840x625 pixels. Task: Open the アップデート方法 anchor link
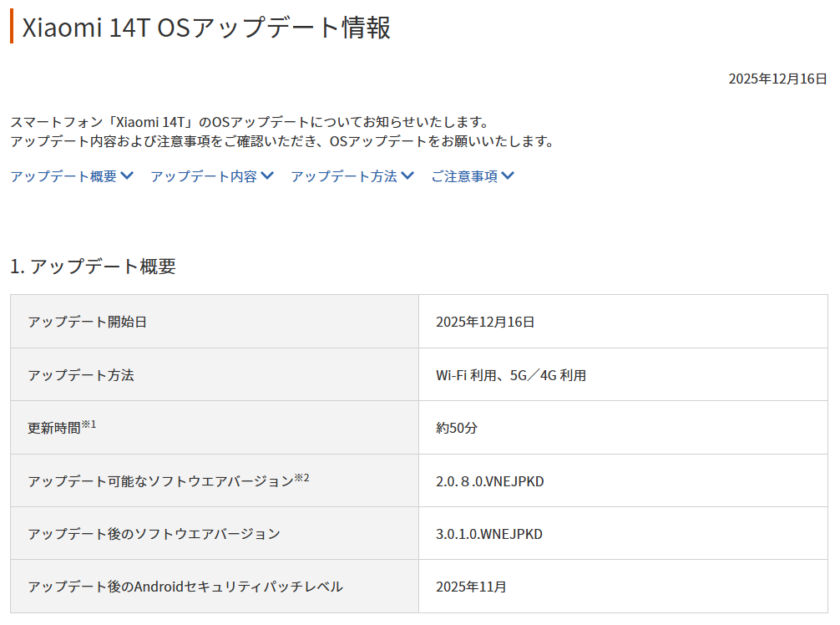tap(344, 176)
